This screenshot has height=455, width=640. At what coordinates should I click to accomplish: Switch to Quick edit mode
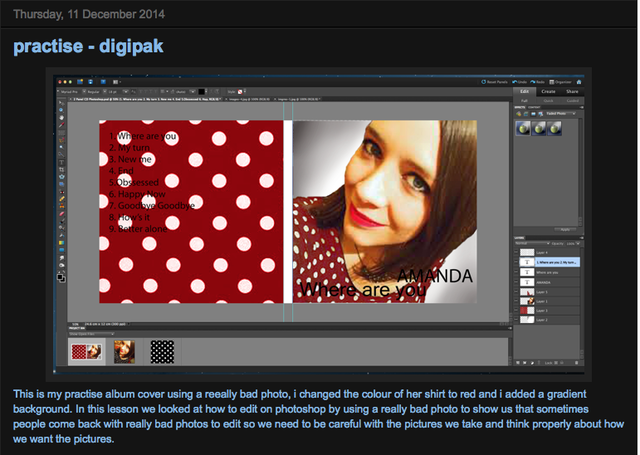(x=548, y=101)
